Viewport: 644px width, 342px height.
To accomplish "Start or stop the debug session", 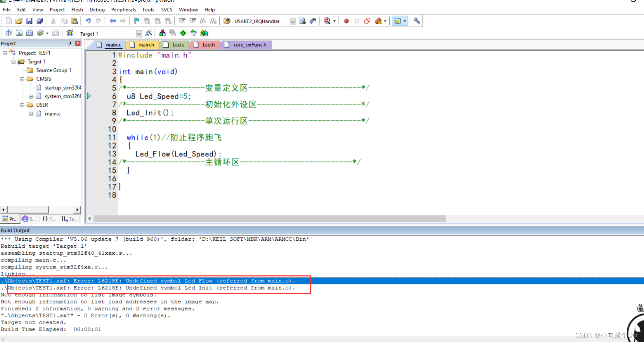I will [x=327, y=21].
